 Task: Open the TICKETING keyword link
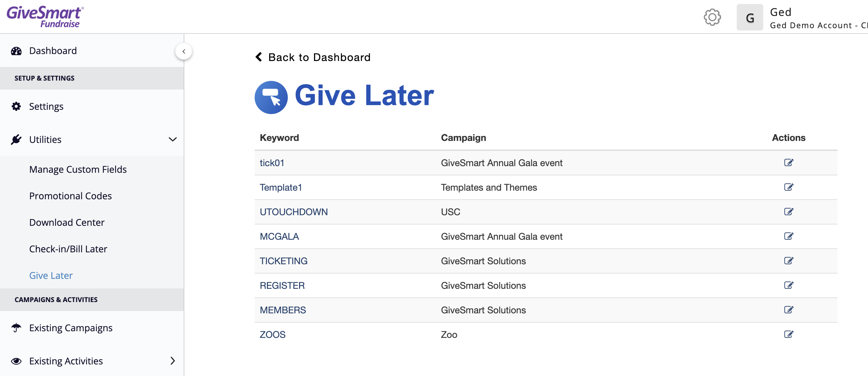pos(283,261)
